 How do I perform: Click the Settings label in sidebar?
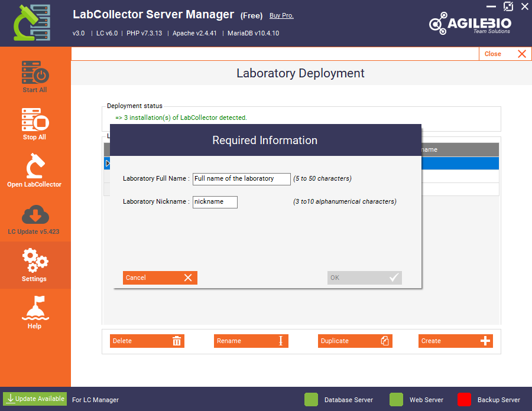(34, 279)
